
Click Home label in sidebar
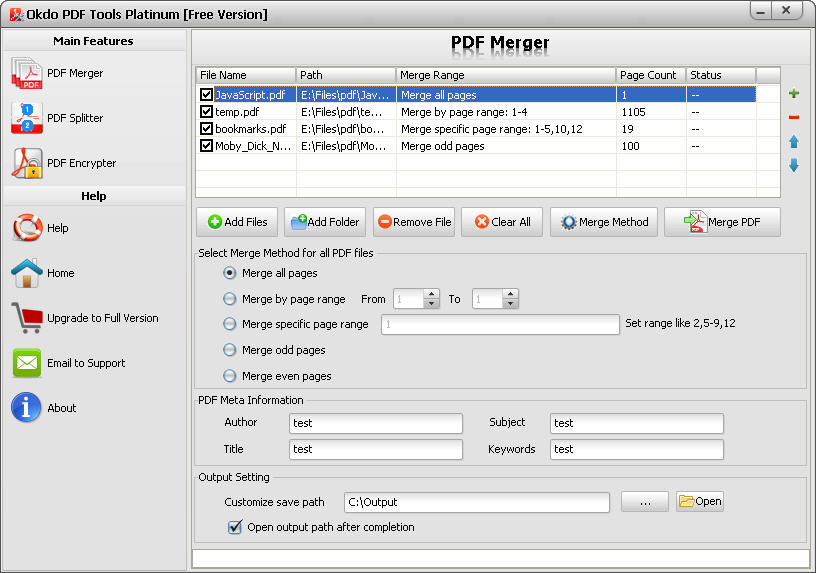tap(60, 273)
